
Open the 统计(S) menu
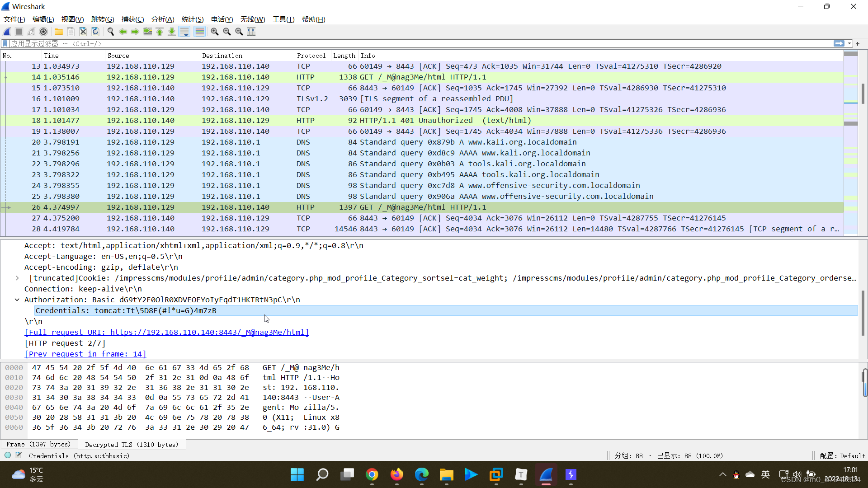click(193, 19)
